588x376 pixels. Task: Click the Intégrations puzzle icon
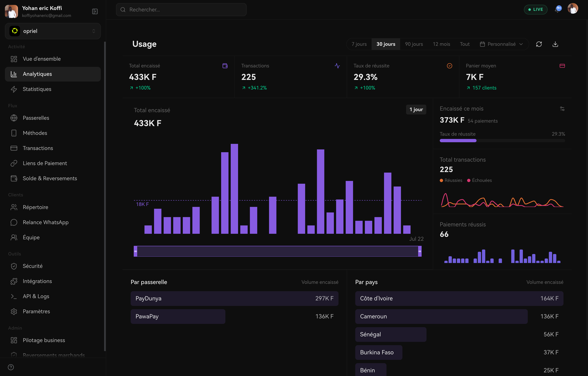[14, 281]
